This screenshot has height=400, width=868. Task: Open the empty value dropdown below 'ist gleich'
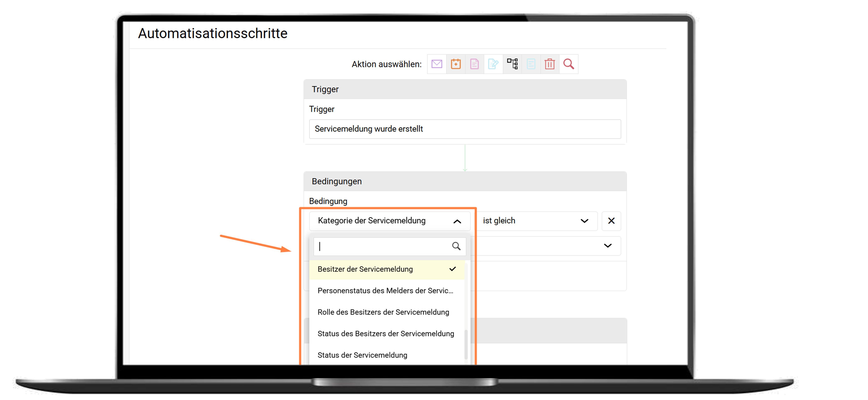(x=546, y=246)
